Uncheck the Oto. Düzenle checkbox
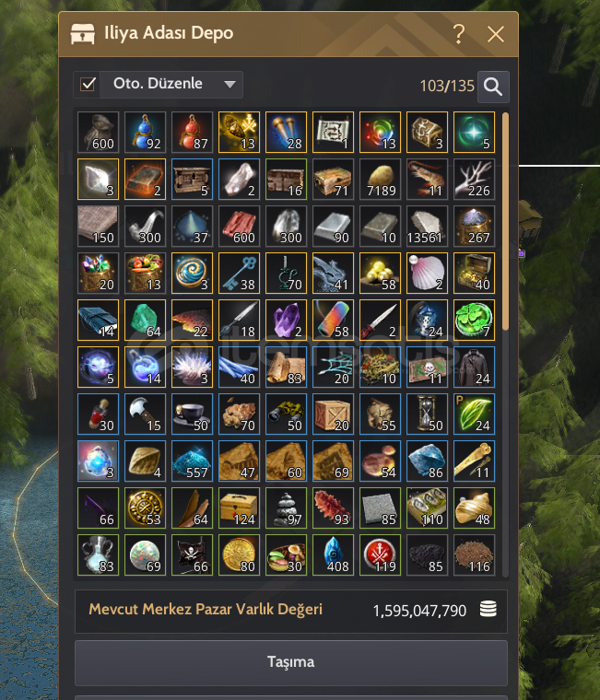600x700 pixels. pos(88,85)
